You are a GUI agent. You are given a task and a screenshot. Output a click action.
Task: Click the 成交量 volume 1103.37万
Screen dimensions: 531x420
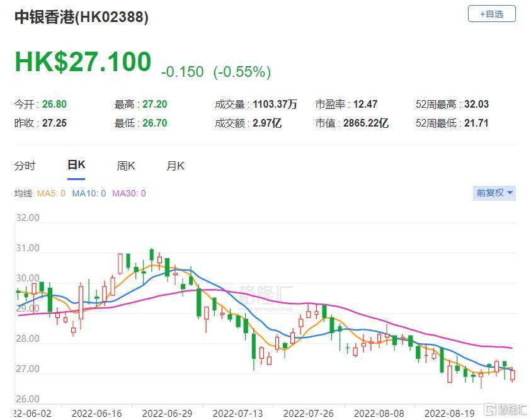(x=275, y=104)
